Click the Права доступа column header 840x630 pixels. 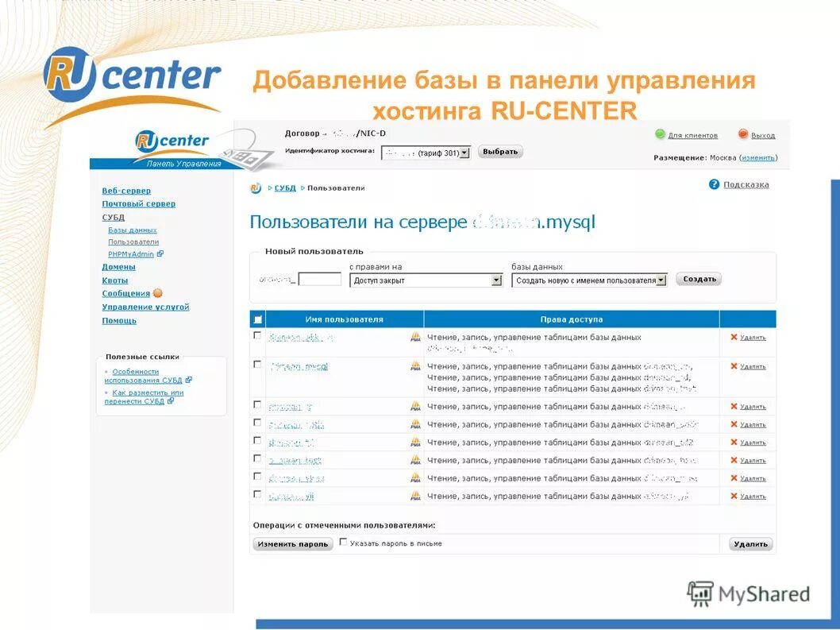point(572,319)
